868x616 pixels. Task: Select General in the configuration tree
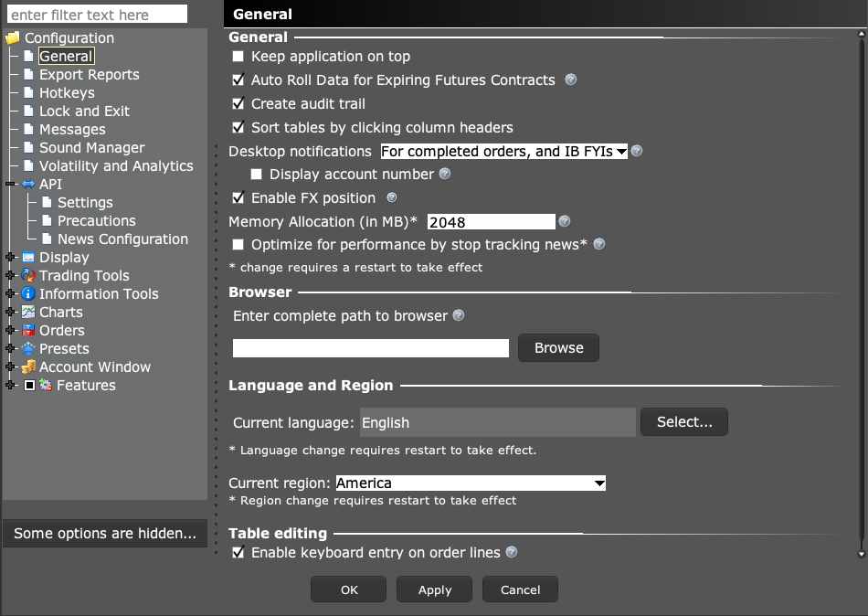[66, 56]
